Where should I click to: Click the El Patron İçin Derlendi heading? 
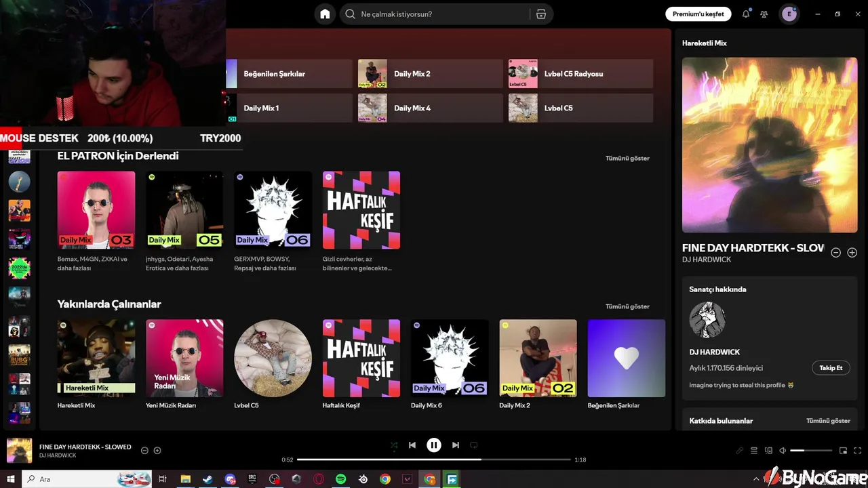tap(118, 156)
